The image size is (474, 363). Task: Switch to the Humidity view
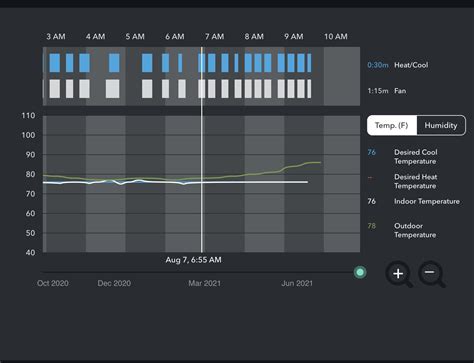tap(441, 125)
